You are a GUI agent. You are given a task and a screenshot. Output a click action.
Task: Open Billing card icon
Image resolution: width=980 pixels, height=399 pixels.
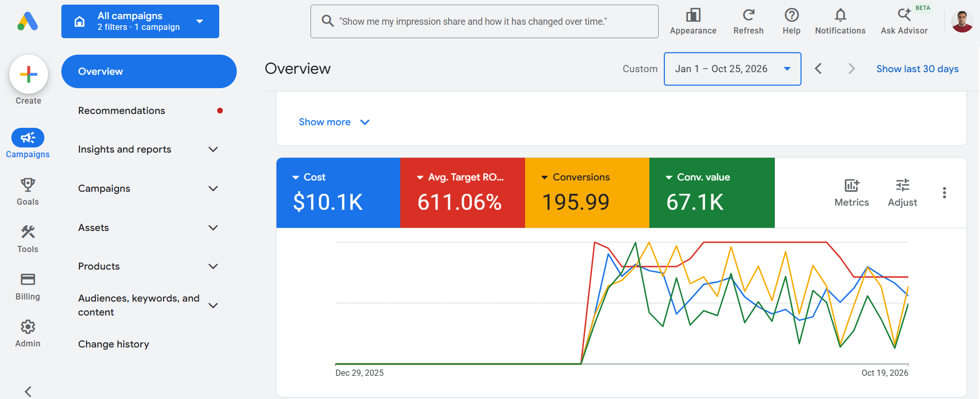(28, 279)
